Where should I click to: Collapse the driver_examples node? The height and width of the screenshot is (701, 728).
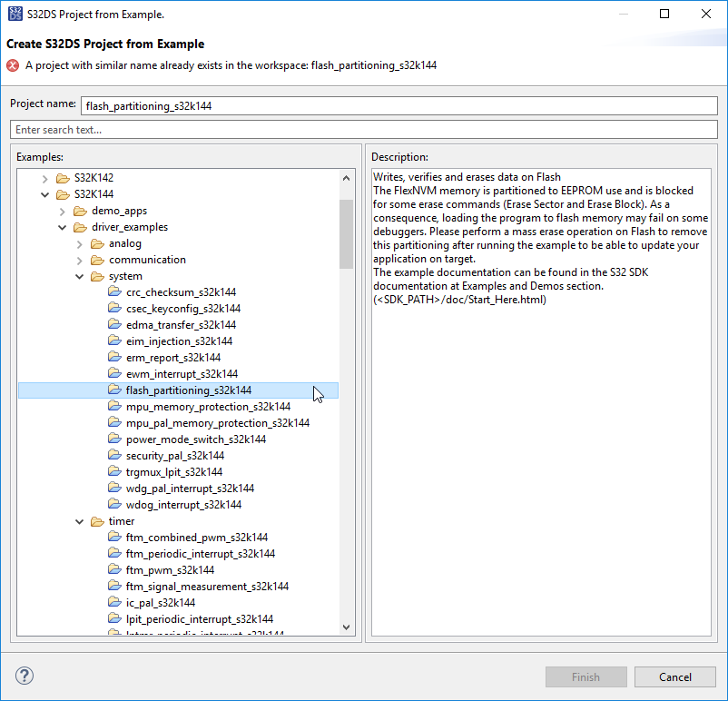(63, 228)
